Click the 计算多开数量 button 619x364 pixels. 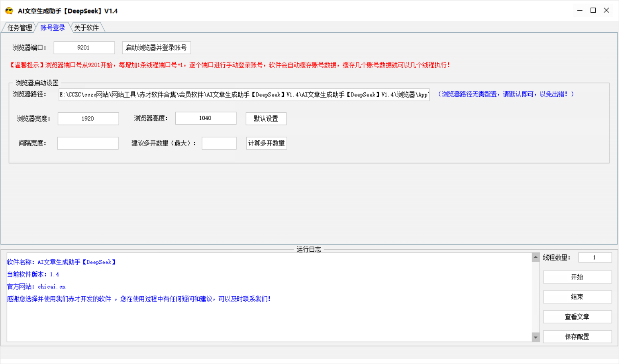click(266, 143)
